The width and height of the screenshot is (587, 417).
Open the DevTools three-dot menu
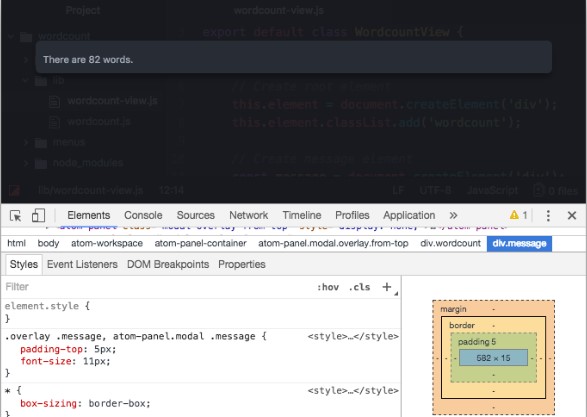click(548, 216)
